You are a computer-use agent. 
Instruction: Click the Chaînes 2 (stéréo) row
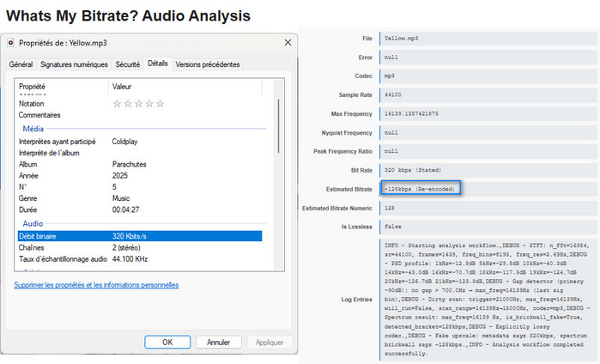point(140,247)
